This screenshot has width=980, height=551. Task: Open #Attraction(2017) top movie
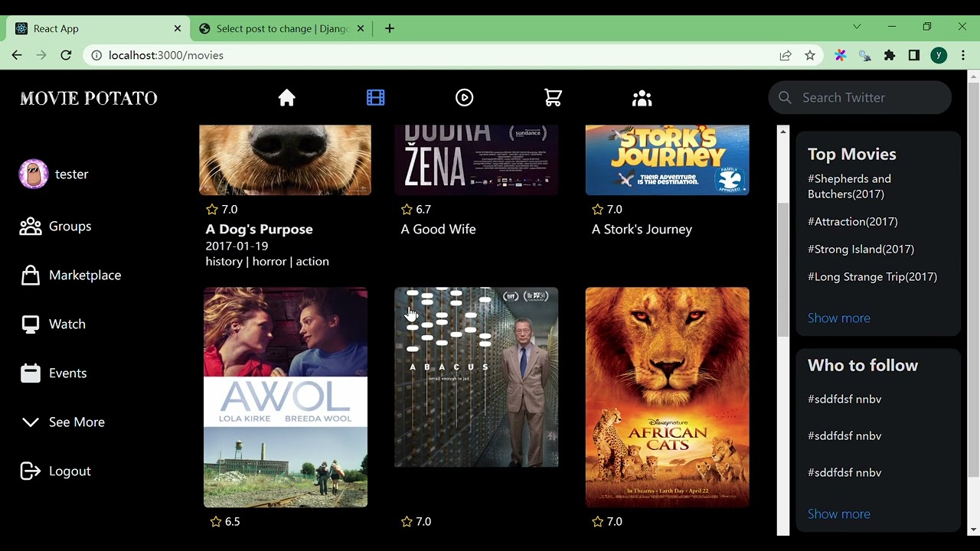pyautogui.click(x=853, y=221)
